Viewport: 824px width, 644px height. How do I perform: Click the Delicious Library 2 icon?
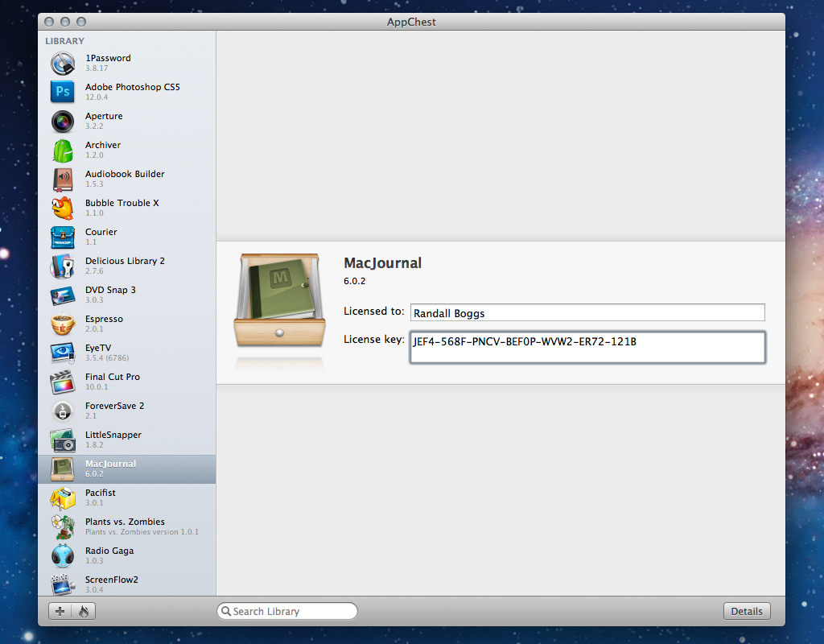(63, 266)
